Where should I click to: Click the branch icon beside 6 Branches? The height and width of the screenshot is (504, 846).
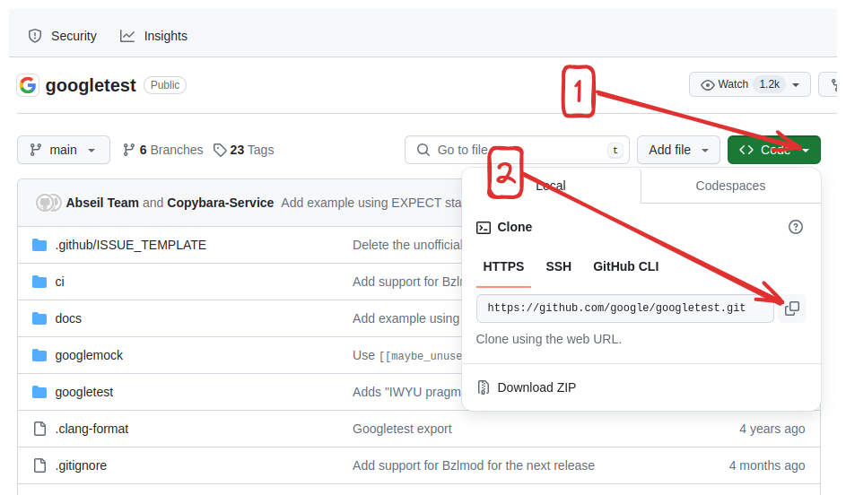(x=128, y=150)
